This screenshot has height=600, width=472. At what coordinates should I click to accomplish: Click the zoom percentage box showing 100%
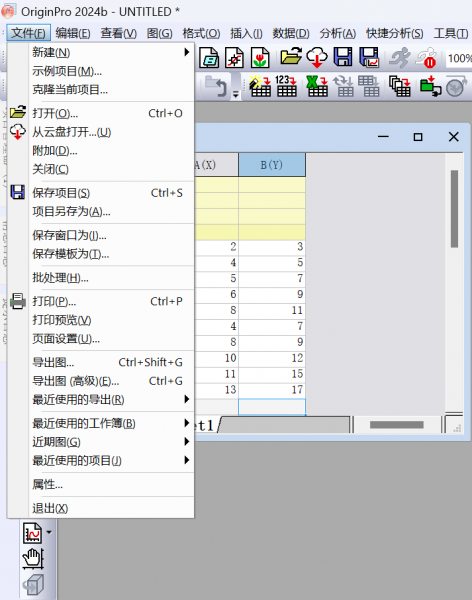[x=459, y=58]
